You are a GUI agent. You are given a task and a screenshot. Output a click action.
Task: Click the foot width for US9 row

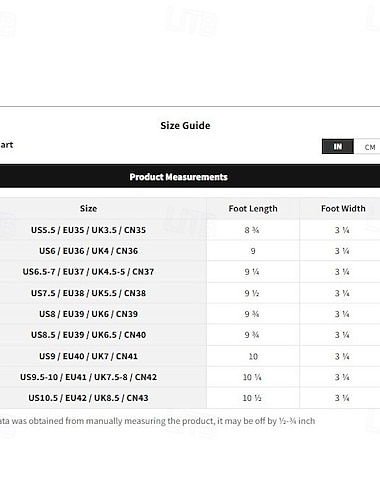tap(342, 356)
